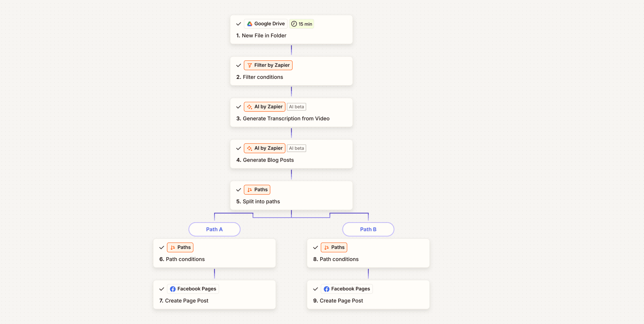The width and height of the screenshot is (644, 324).
Task: Open the Paths badge on step 6
Action: click(180, 247)
